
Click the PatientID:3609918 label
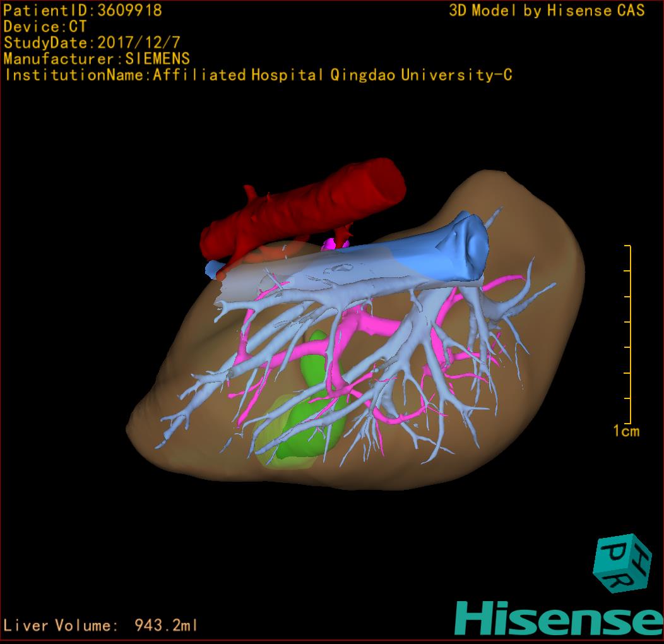coord(83,11)
